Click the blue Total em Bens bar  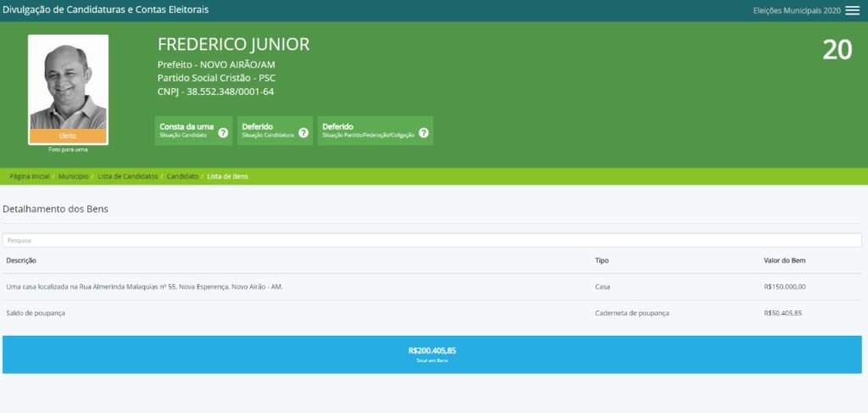(432, 354)
